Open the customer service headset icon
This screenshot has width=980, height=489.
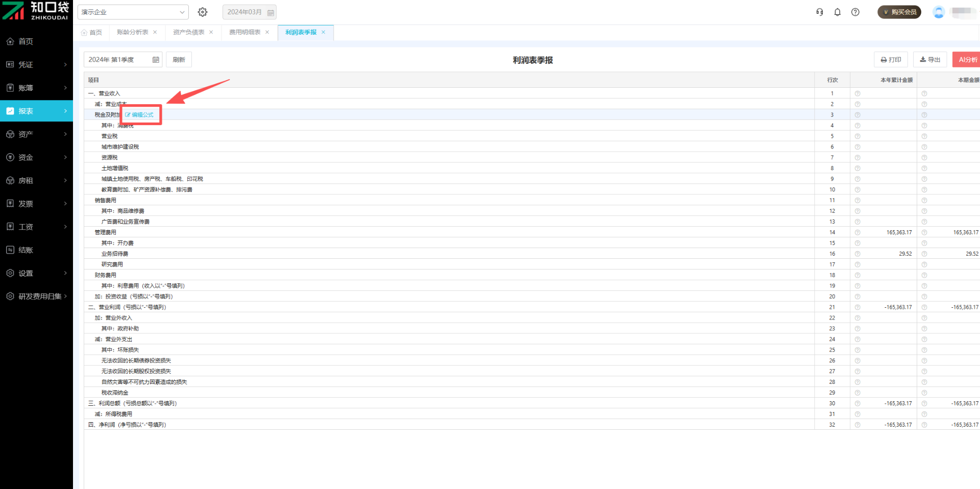click(x=819, y=12)
